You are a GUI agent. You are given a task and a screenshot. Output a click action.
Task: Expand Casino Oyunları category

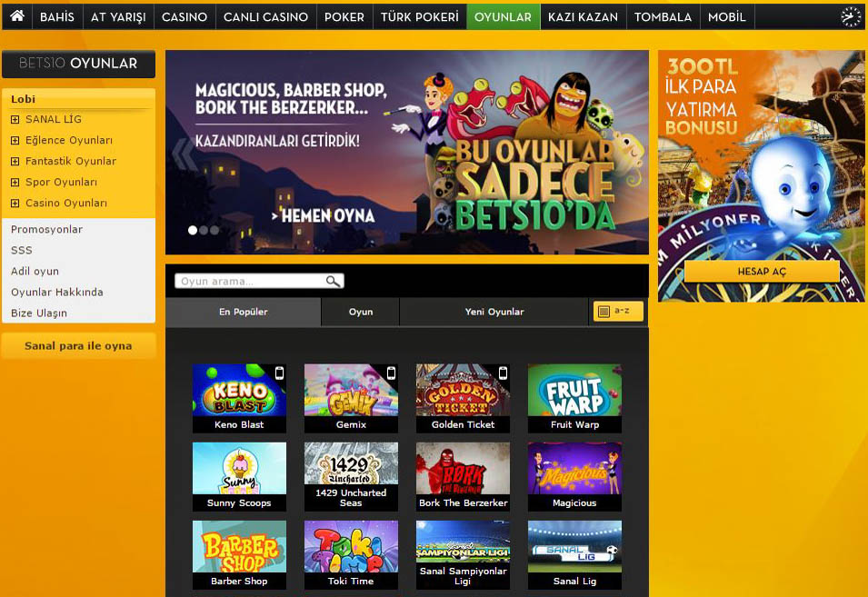(x=15, y=204)
